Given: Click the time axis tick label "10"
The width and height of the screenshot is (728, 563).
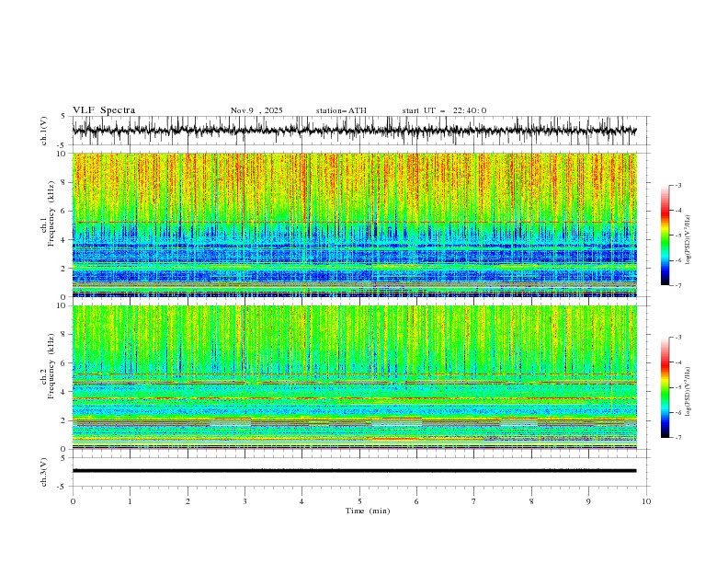Looking at the screenshot, I should (x=646, y=501).
